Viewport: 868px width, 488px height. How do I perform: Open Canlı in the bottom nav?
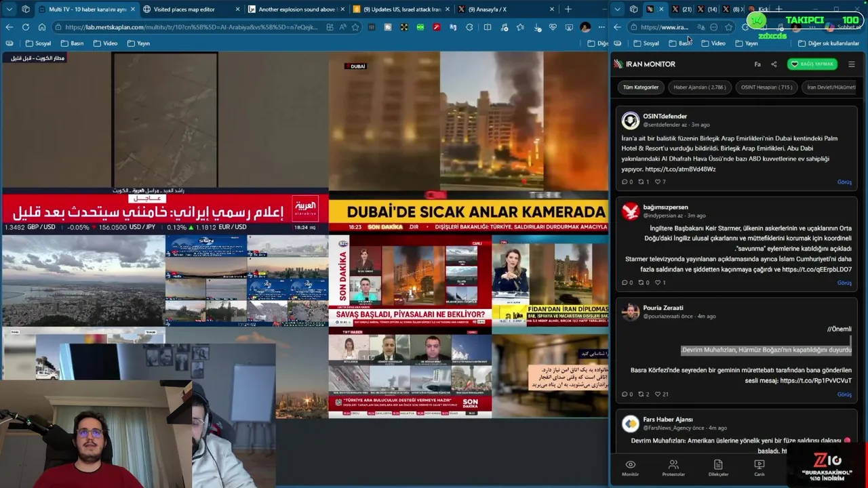pos(759,468)
